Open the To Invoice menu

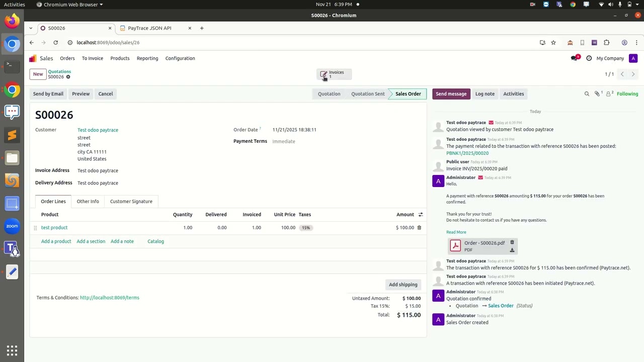point(93,58)
